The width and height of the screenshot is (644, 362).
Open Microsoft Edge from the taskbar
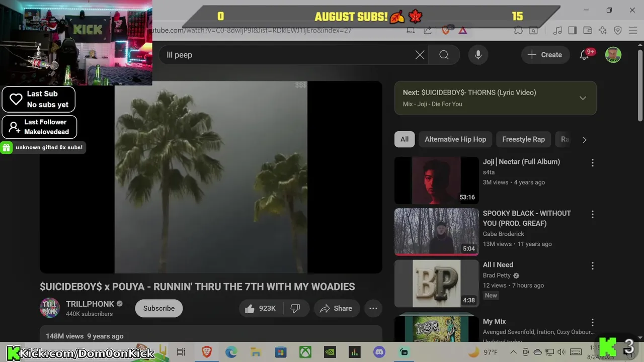click(231, 352)
